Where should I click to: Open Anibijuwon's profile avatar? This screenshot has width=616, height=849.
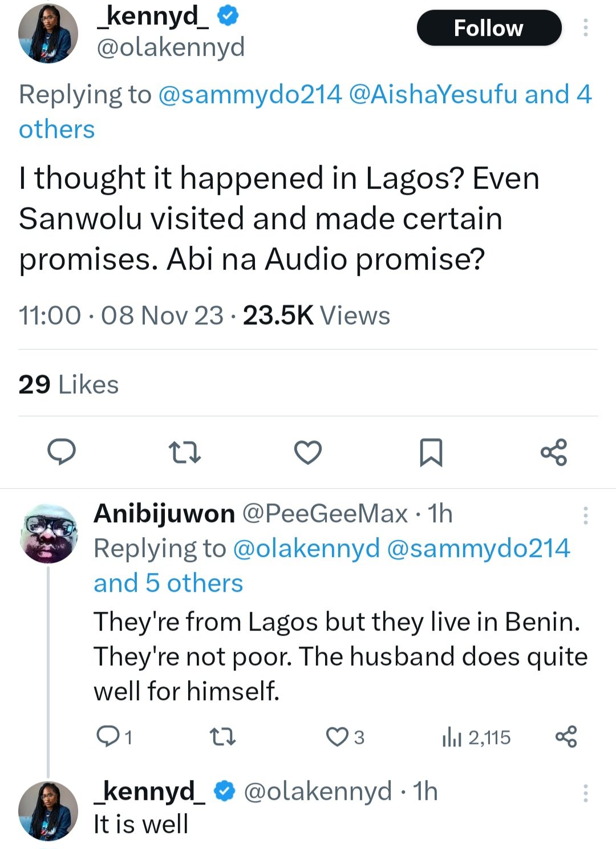pos(48,533)
